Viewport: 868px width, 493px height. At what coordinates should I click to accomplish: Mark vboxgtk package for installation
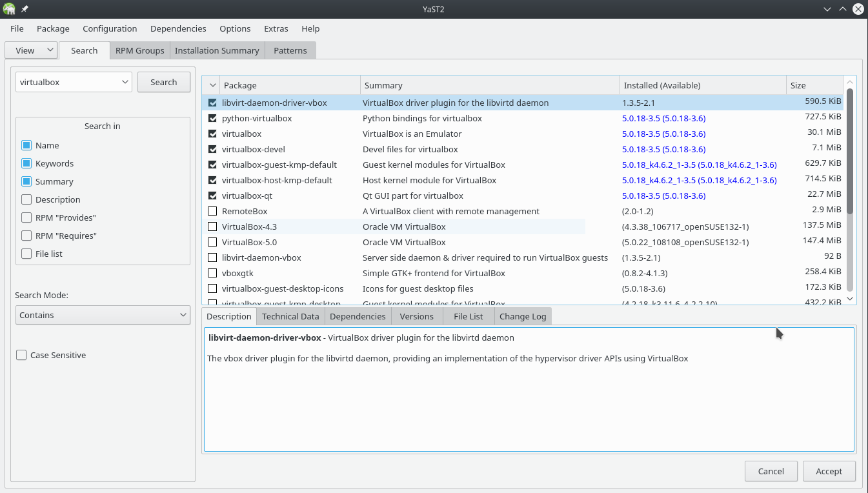[212, 273]
